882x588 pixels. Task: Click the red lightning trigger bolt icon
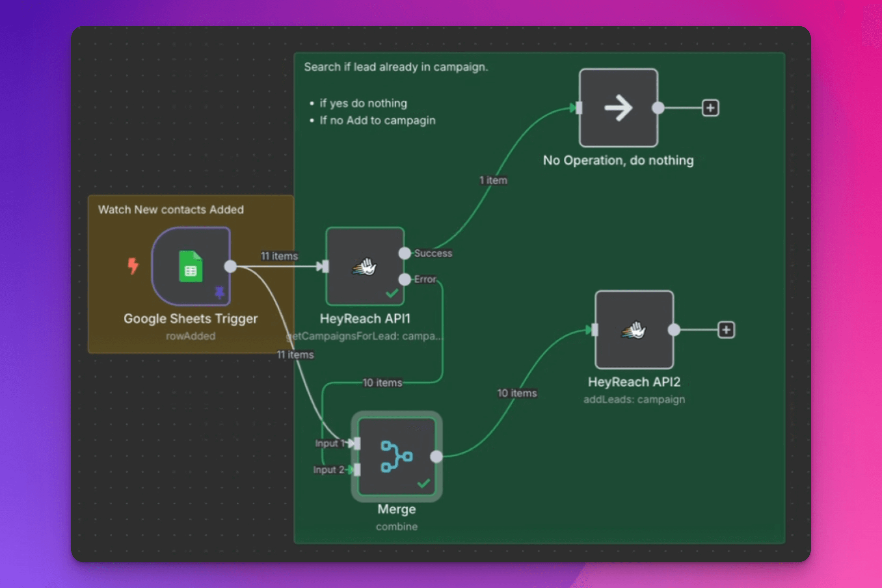coord(133,266)
